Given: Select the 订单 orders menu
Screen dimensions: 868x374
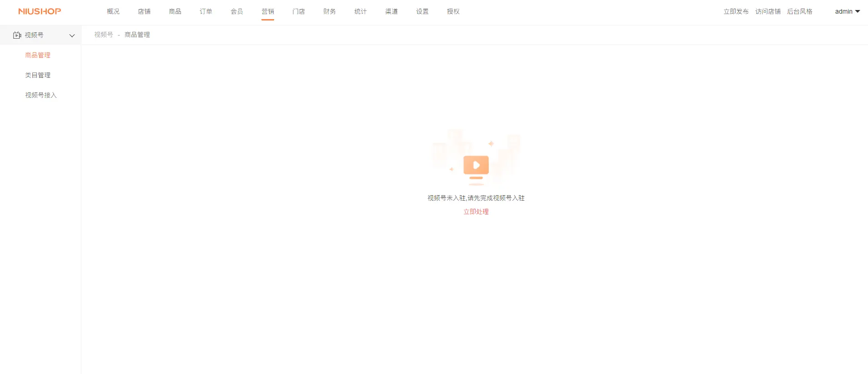Looking at the screenshot, I should (x=206, y=11).
